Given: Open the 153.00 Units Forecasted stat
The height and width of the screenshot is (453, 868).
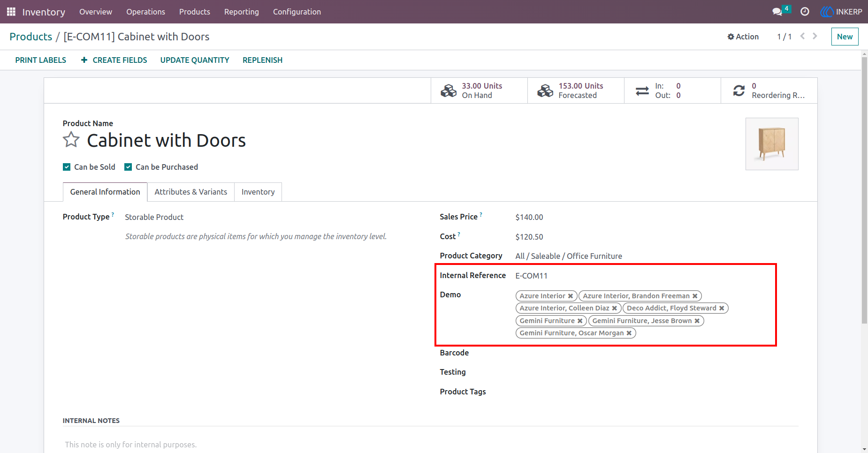Looking at the screenshot, I should (576, 91).
